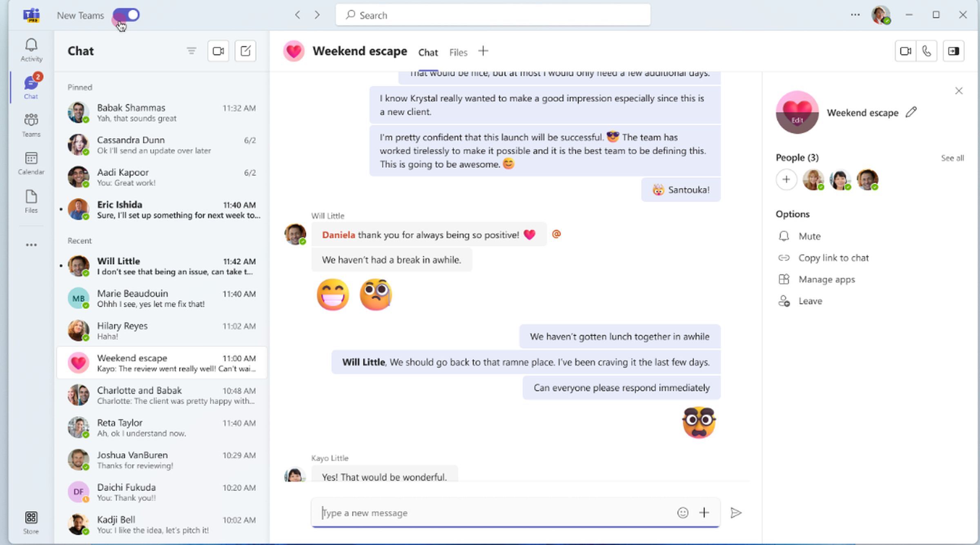The width and height of the screenshot is (980, 545).
Task: Open new chat compose icon
Action: coord(246,51)
